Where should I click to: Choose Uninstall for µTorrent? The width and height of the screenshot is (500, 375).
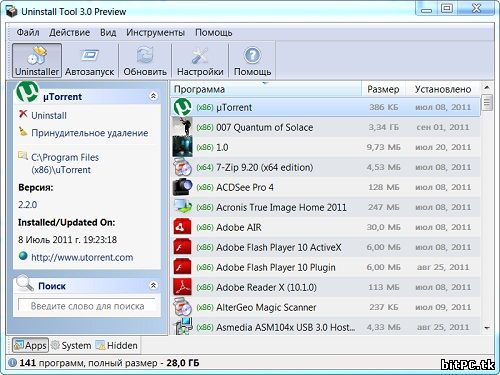click(x=49, y=116)
